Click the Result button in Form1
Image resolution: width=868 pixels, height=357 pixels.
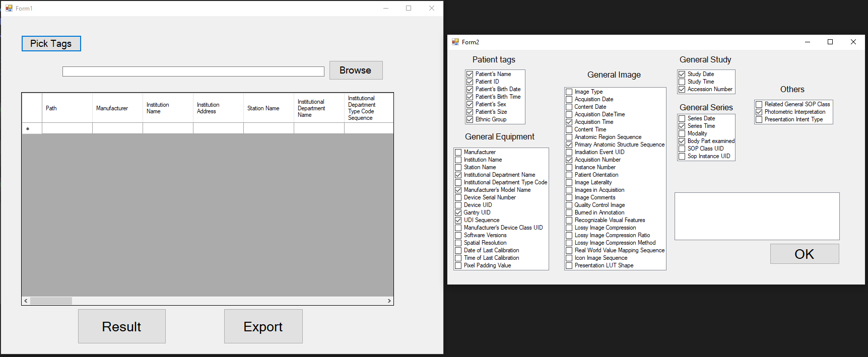(121, 326)
